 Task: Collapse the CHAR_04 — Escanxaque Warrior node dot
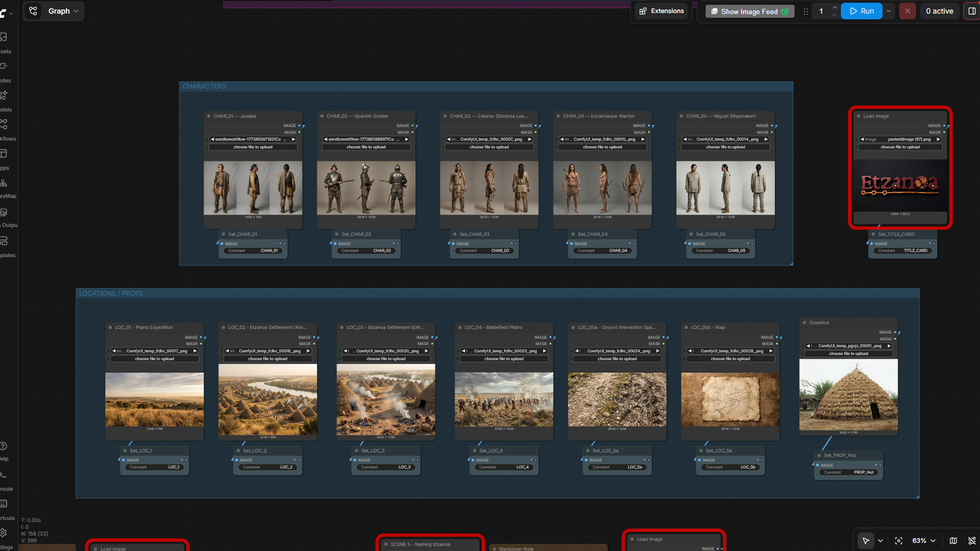(x=558, y=116)
